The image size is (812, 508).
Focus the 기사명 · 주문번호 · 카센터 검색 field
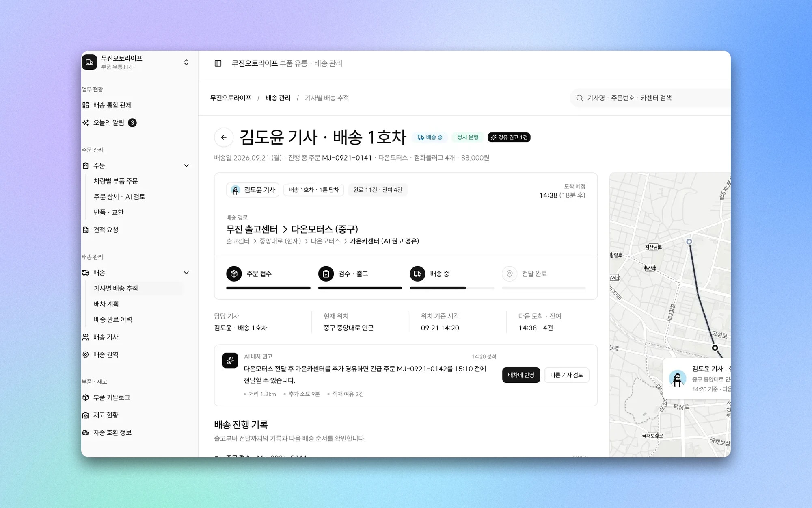tap(650, 98)
